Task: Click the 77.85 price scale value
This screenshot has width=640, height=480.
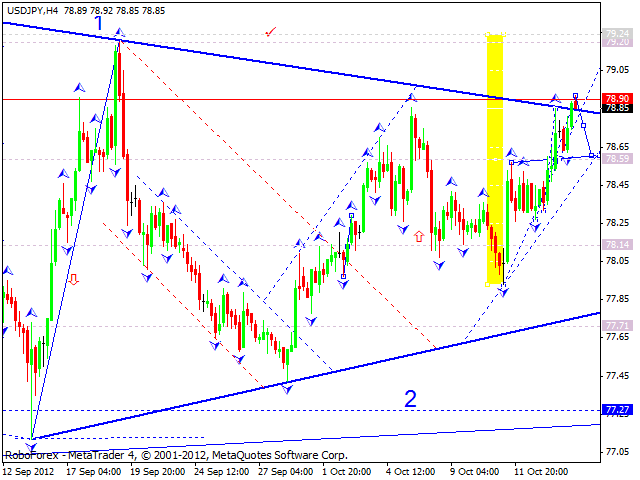Action: pyautogui.click(x=618, y=299)
